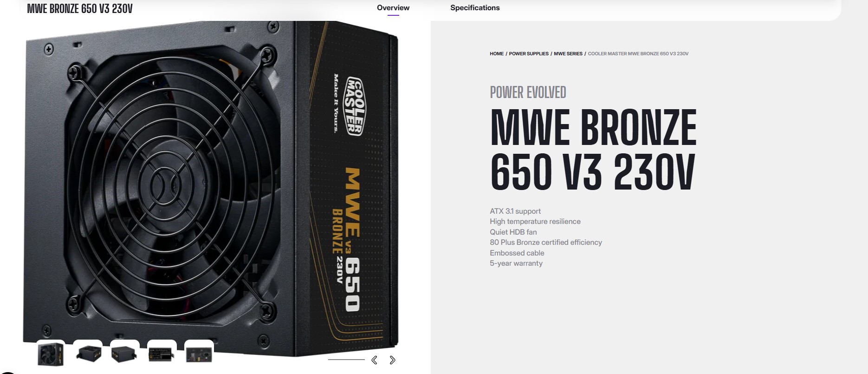Click the Cooler Master MWE Bronze breadcrumb item
The height and width of the screenshot is (374, 868).
click(x=638, y=54)
